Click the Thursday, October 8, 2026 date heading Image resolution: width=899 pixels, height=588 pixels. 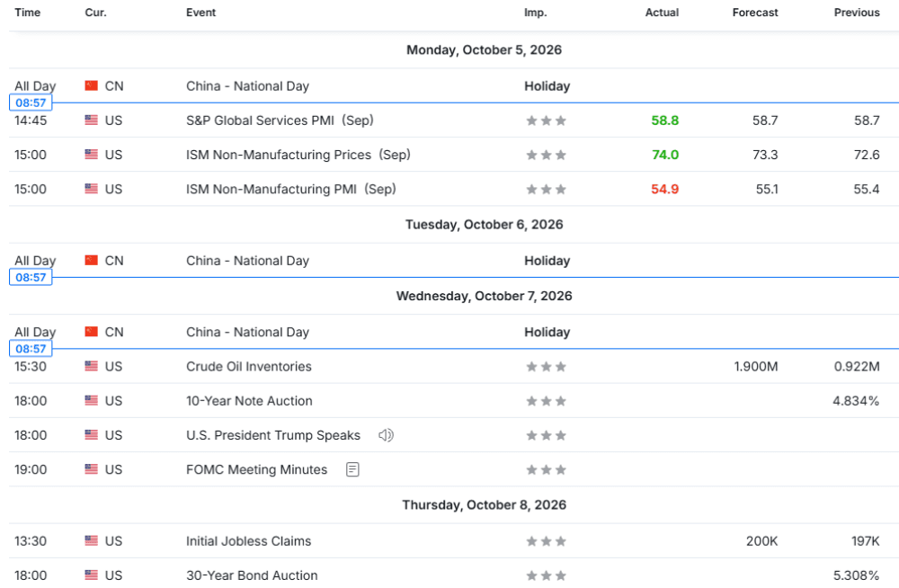click(x=484, y=504)
